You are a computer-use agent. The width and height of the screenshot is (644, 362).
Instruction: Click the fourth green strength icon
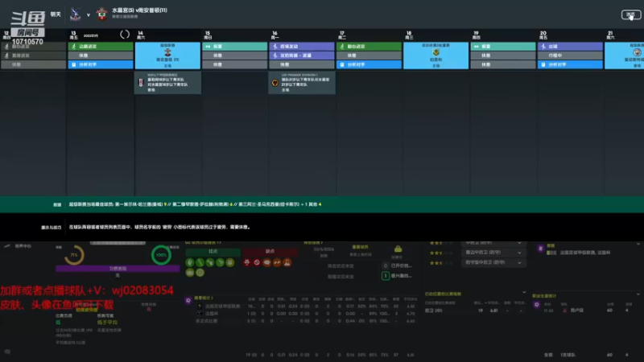click(220, 262)
